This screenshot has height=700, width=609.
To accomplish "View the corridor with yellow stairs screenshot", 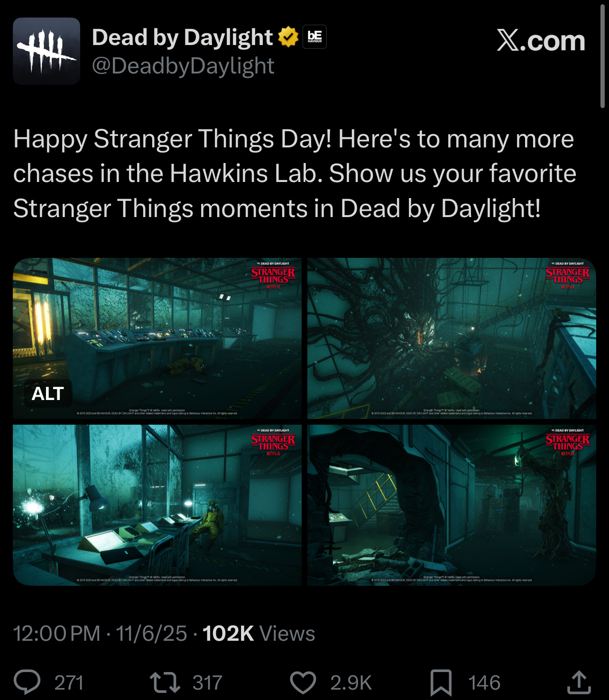I will [452, 505].
